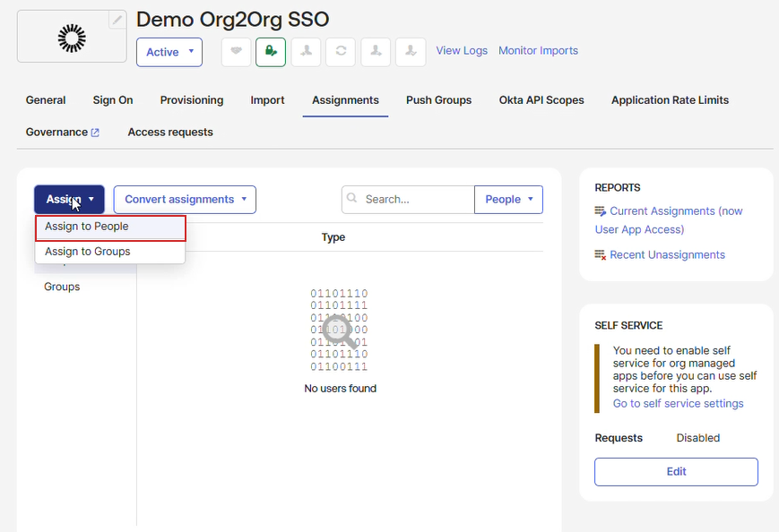
Task: Switch to the Sign On tab
Action: point(113,100)
